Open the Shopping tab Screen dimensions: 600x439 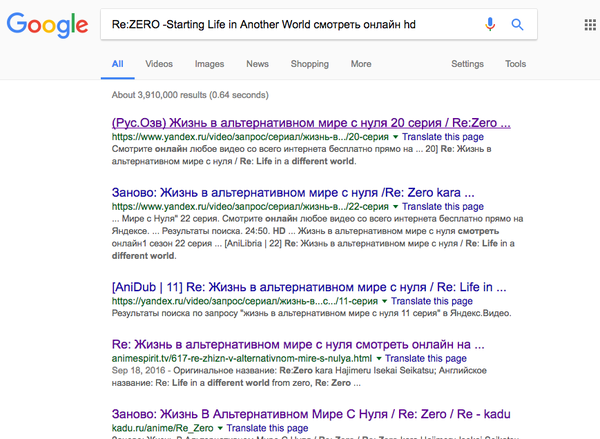pyautogui.click(x=309, y=64)
